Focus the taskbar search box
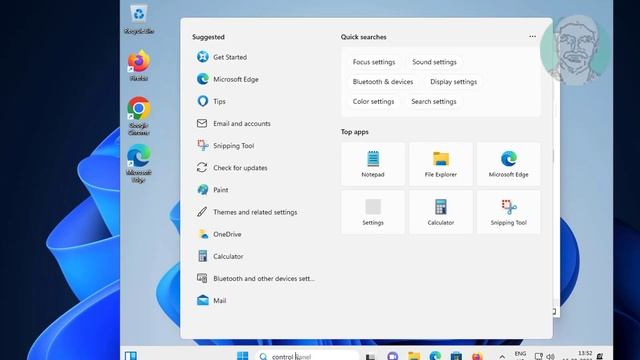The height and width of the screenshot is (360, 640). click(308, 356)
